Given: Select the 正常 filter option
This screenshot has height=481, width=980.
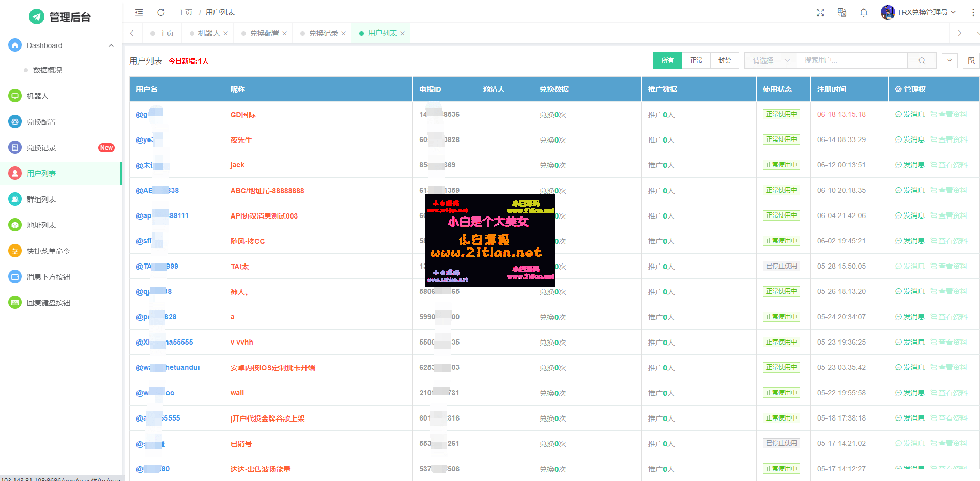Looking at the screenshot, I should (696, 60).
